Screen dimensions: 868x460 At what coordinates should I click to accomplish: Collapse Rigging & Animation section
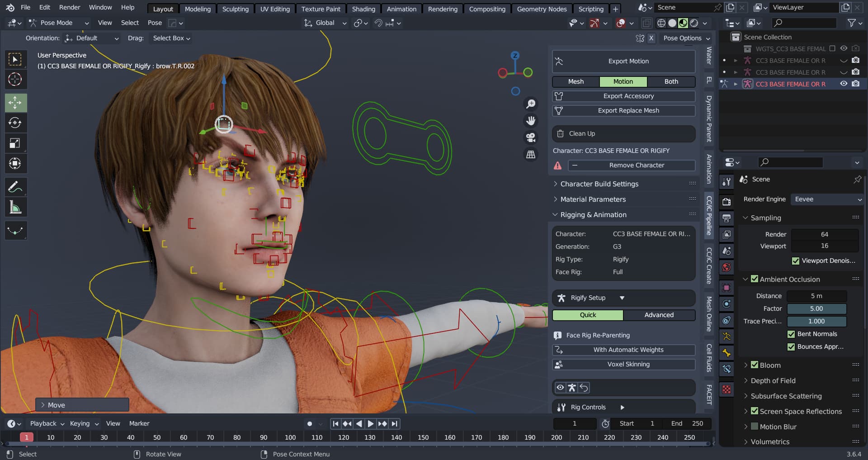(594, 214)
